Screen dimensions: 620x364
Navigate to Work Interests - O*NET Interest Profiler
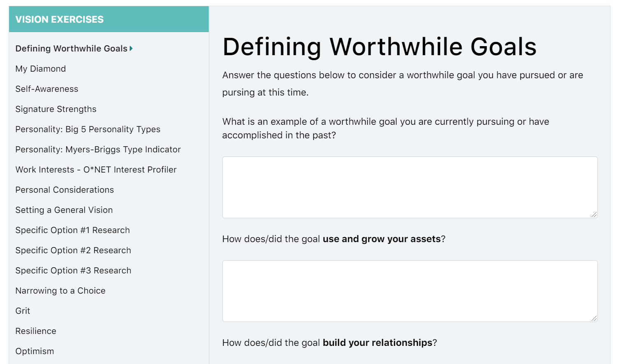click(96, 170)
